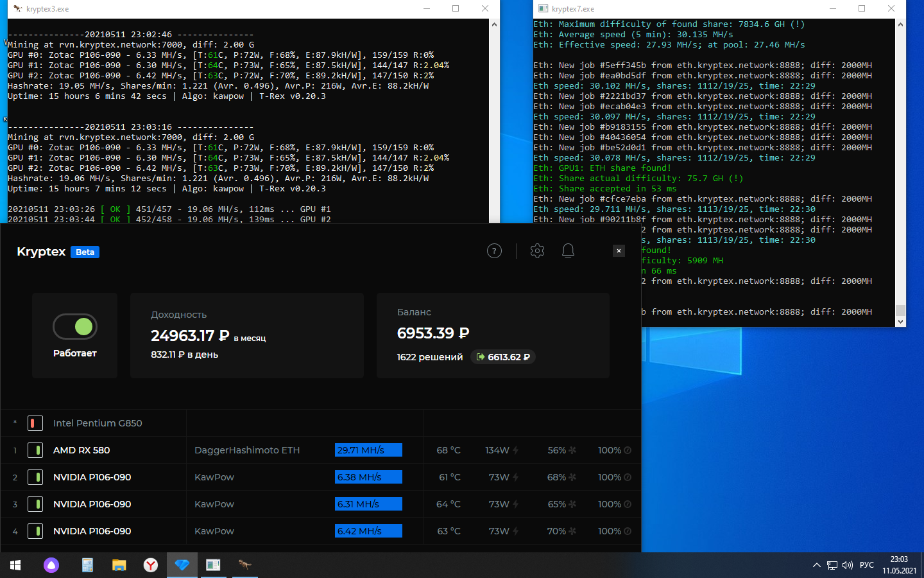Open the Kryptex notifications bell
Viewport: 924px width, 578px height.
568,251
